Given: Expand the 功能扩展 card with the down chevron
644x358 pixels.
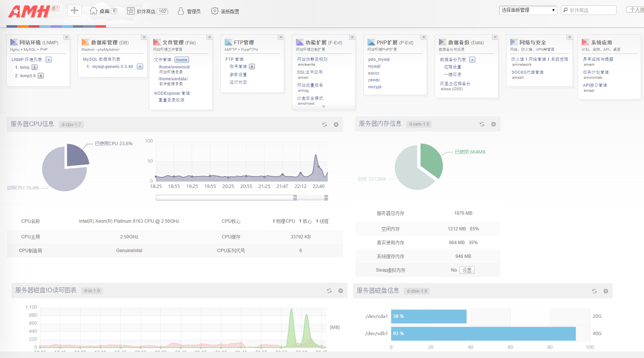Looking at the screenshot, I should coord(324,107).
